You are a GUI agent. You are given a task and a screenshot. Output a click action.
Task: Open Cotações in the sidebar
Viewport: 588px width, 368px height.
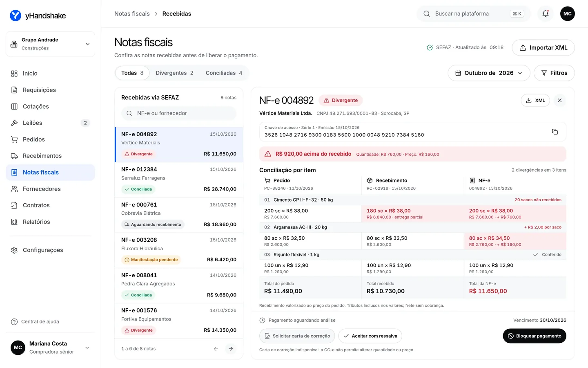click(x=51, y=106)
